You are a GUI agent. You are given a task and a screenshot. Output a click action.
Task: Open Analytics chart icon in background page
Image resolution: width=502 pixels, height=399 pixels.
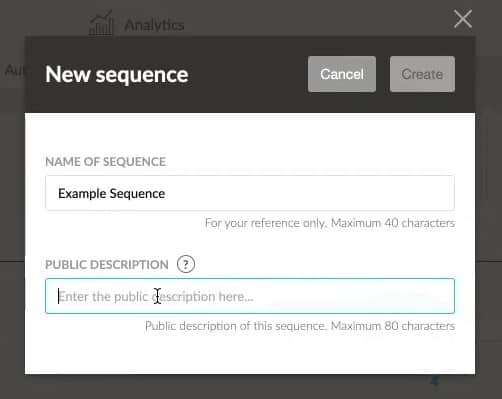[x=101, y=23]
